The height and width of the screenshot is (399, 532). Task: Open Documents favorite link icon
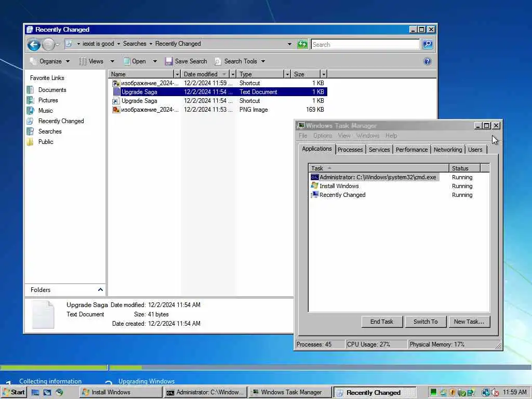30,90
